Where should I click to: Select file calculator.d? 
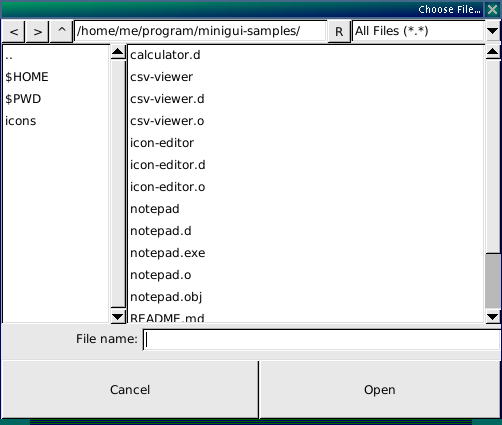pyautogui.click(x=306, y=55)
